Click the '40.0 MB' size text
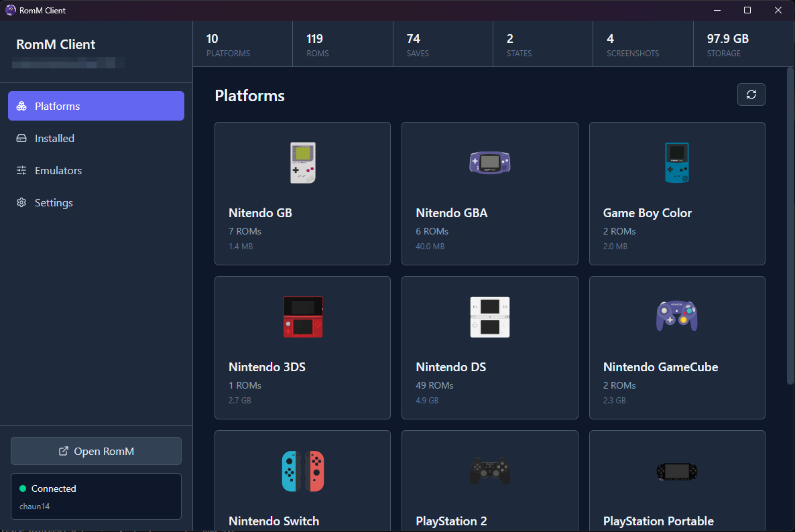The height and width of the screenshot is (532, 795). 430,247
